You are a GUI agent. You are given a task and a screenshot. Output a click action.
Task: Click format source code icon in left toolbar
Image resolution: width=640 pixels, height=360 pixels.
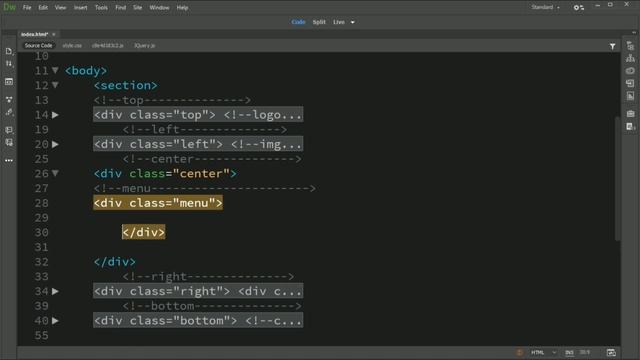(x=9, y=112)
